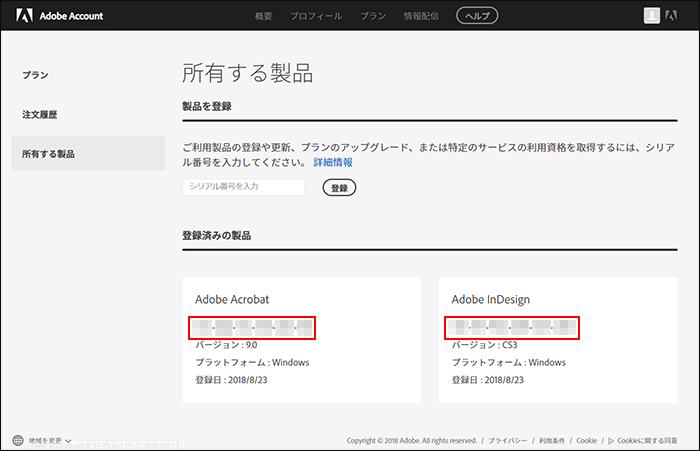
Task: Click the プライバシー footer link
Action: point(508,441)
